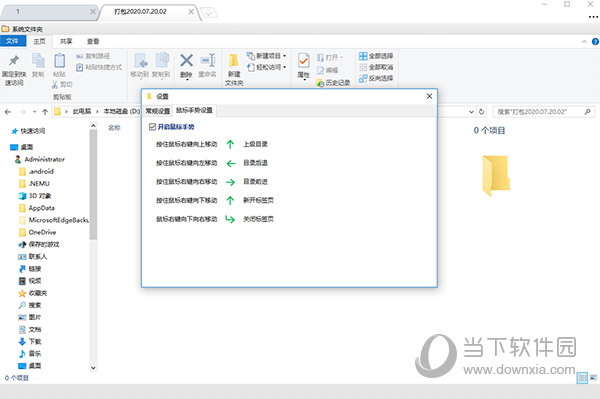The image size is (600, 399).
Task: Open the Easy access dropdown
Action: (267, 67)
